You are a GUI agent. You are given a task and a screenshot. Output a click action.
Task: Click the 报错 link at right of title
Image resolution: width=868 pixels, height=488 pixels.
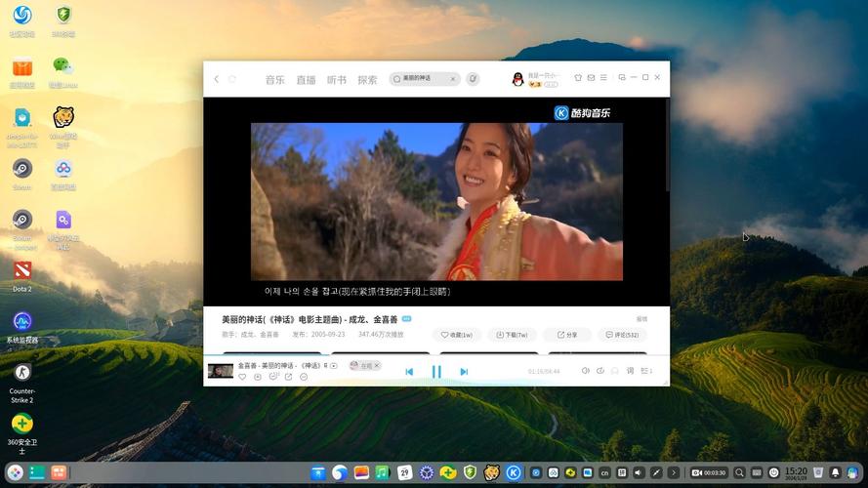[641, 319]
